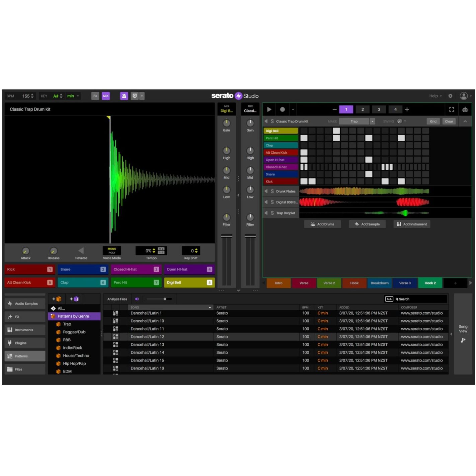Adjust the Key Shift stepper
The width and height of the screenshot is (476, 476).
(x=196, y=251)
